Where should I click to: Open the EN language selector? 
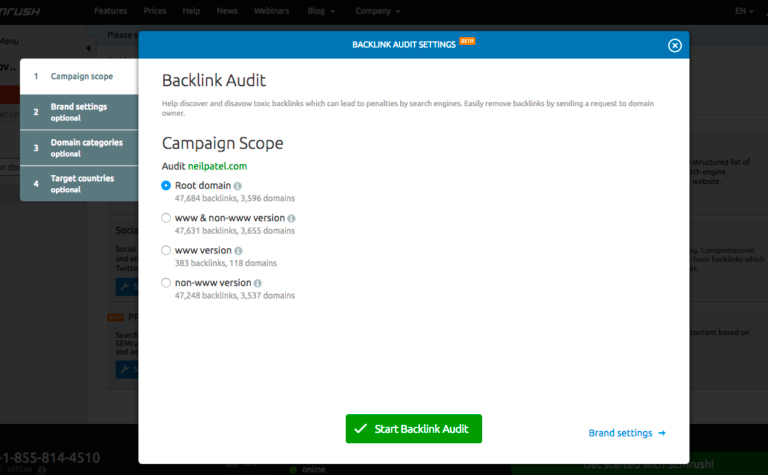pyautogui.click(x=744, y=11)
